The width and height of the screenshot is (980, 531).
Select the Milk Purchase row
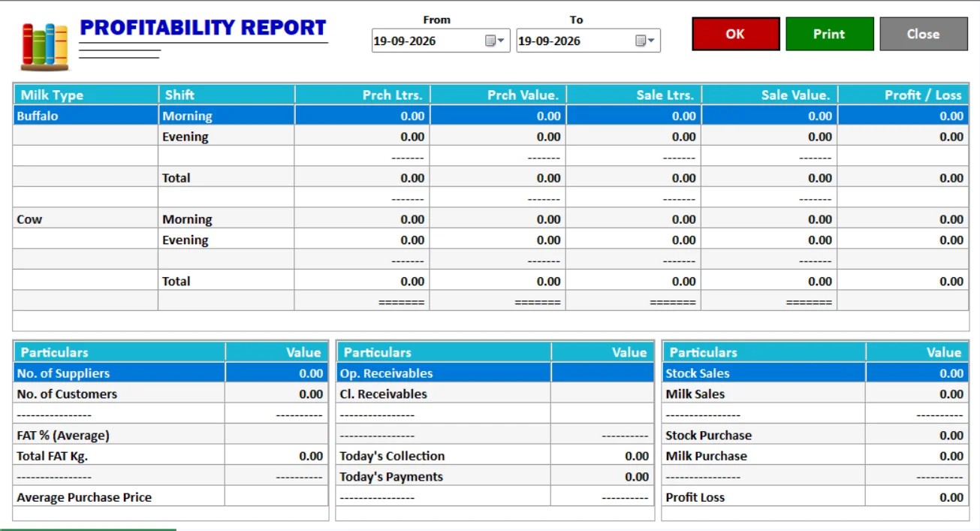(816, 456)
